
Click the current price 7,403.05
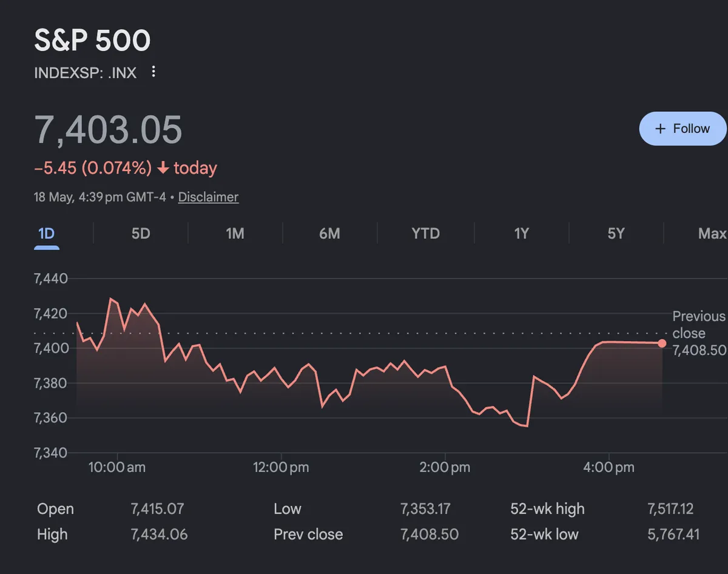click(x=108, y=129)
